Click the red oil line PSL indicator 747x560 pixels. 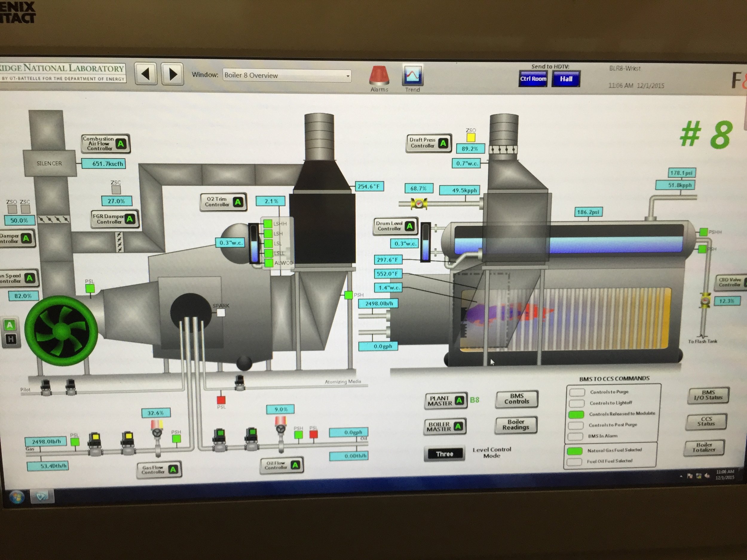(314, 434)
